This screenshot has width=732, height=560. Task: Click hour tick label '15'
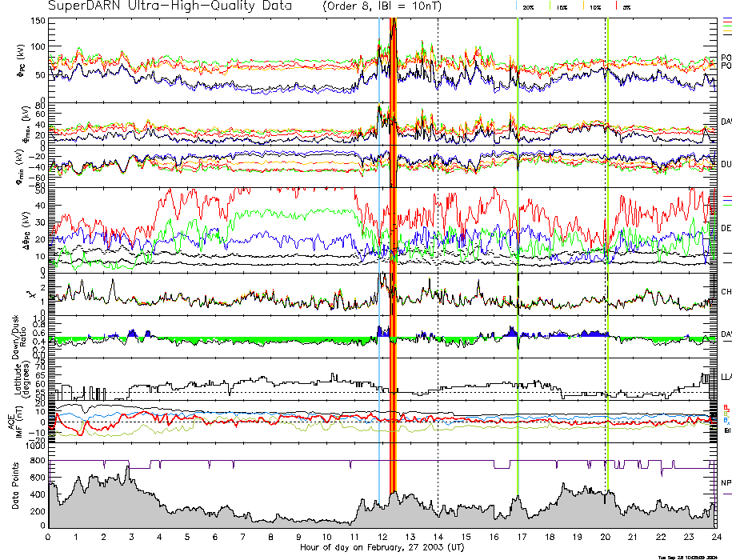pyautogui.click(x=466, y=537)
